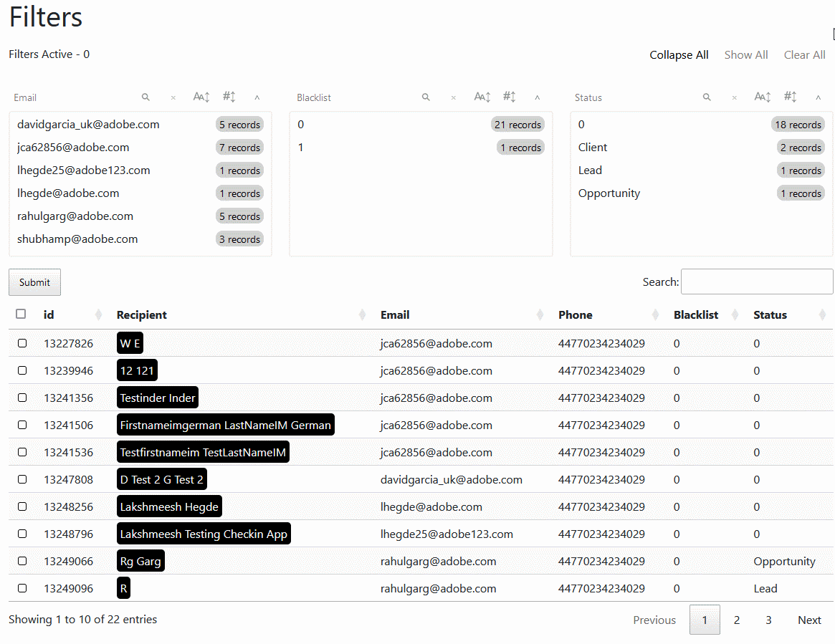The image size is (835, 644).
Task: Sort Status filter by count via # icon
Action: (x=791, y=97)
